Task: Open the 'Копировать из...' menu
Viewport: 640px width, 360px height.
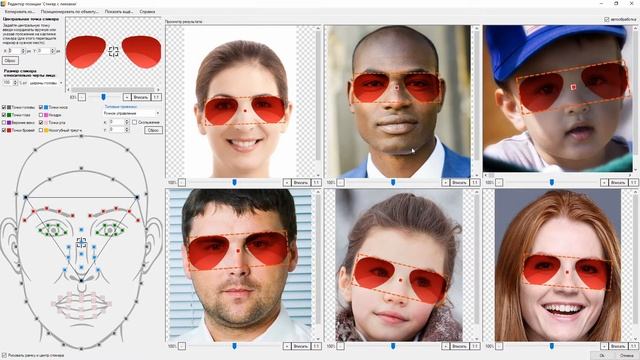Action: pyautogui.click(x=20, y=12)
